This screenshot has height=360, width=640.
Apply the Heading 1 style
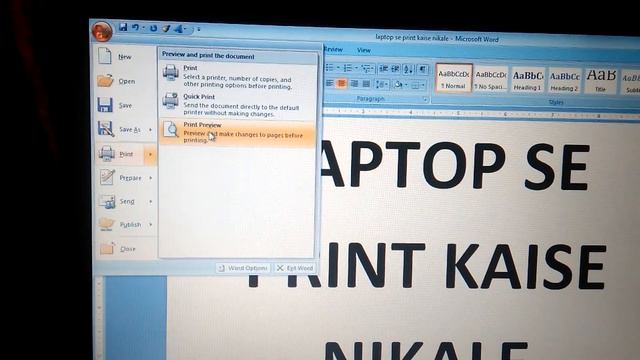tap(527, 80)
